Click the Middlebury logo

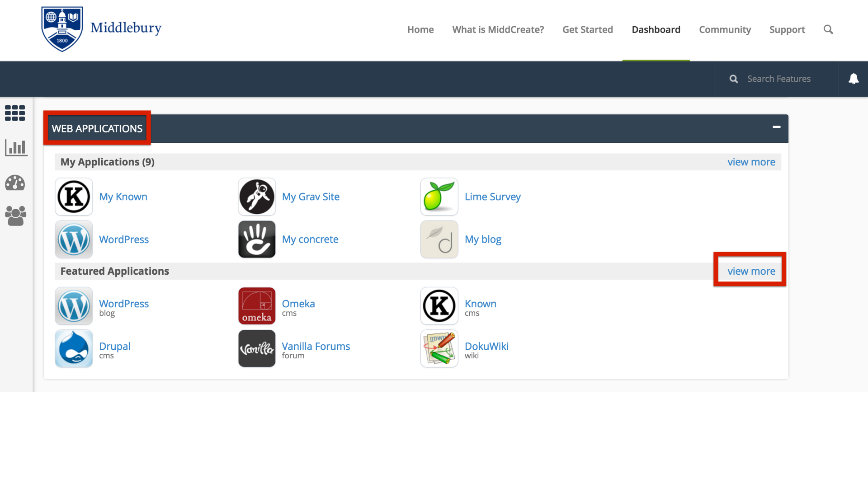click(x=101, y=29)
